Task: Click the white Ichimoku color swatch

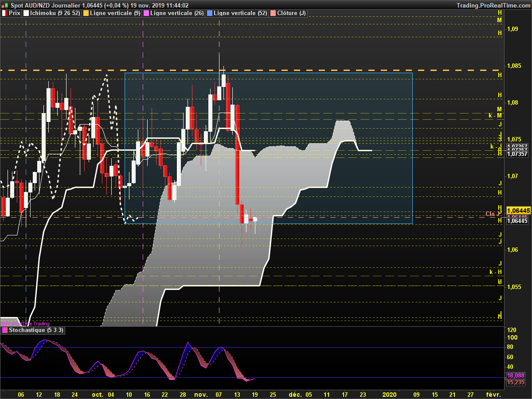Action: click(x=26, y=13)
